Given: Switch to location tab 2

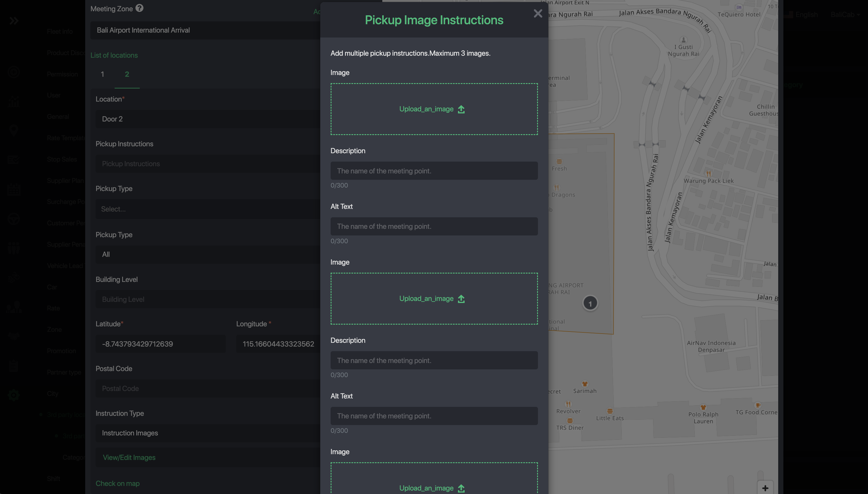Looking at the screenshot, I should [127, 74].
